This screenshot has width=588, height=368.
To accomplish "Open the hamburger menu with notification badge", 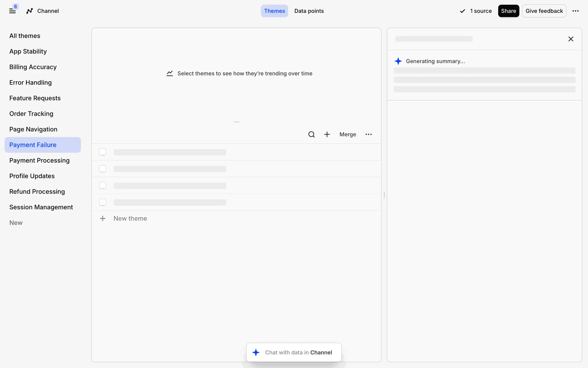I will tap(12, 11).
